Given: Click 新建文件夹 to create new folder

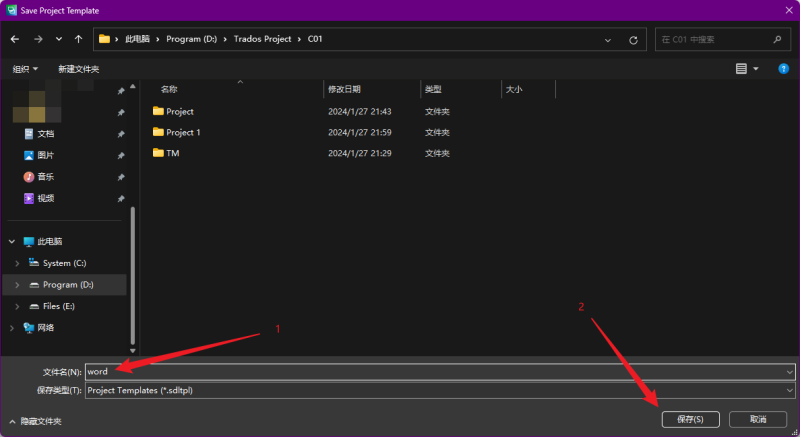Looking at the screenshot, I should pyautogui.click(x=78, y=69).
